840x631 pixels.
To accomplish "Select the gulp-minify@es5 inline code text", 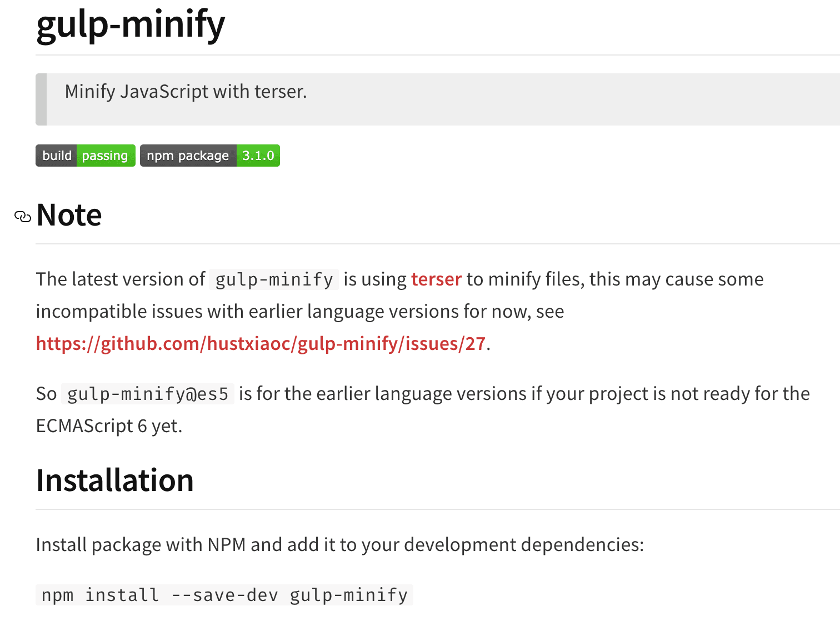I will click(x=148, y=394).
